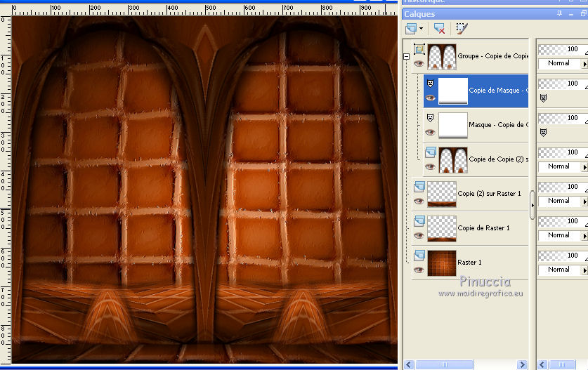Screen dimensions: 588x370
Task: Click the mask overlay icon beside Masque layer
Action: pyautogui.click(x=543, y=132)
